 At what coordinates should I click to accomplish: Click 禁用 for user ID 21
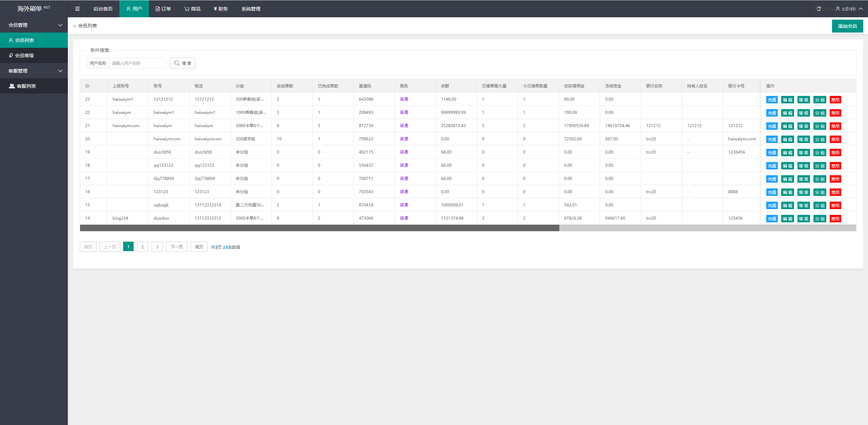coord(835,126)
